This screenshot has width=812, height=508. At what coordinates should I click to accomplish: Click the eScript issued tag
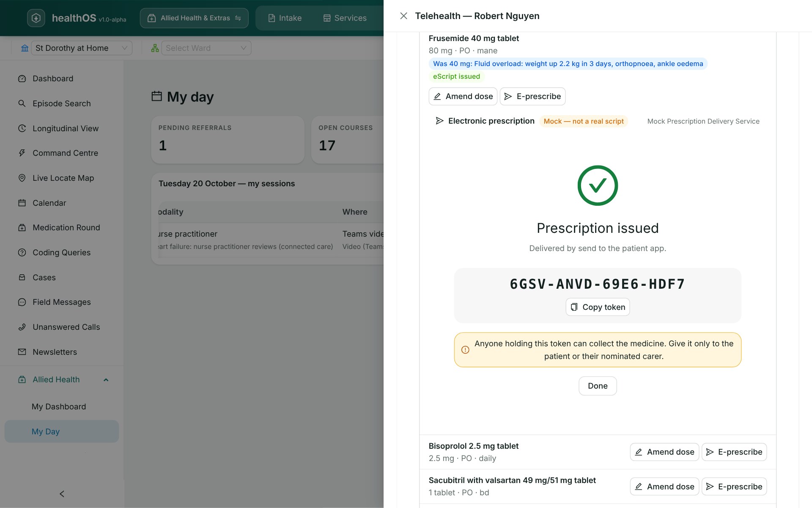pyautogui.click(x=456, y=77)
